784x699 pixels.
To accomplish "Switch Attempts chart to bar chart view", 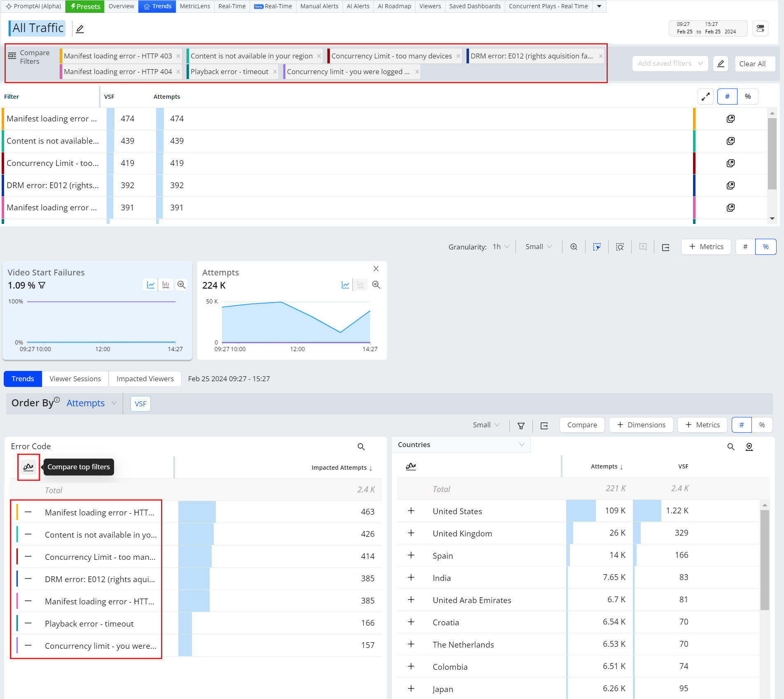I will (360, 285).
